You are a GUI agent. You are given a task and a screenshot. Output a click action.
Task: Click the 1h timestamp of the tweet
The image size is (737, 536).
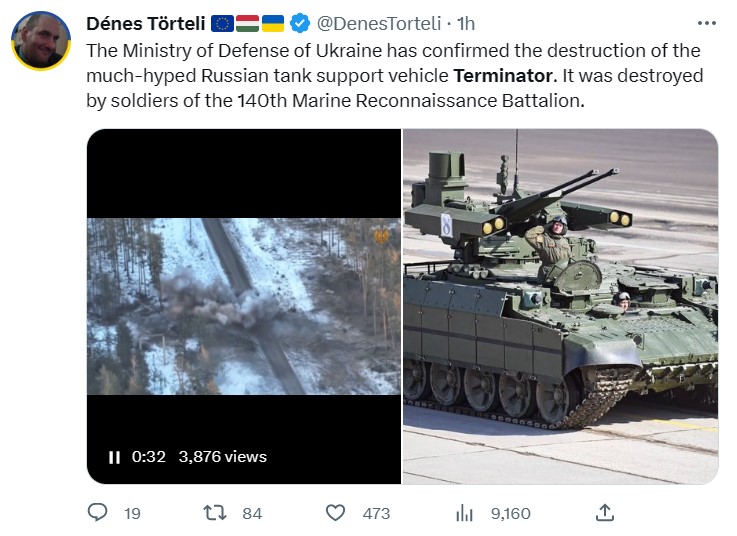[x=466, y=24]
